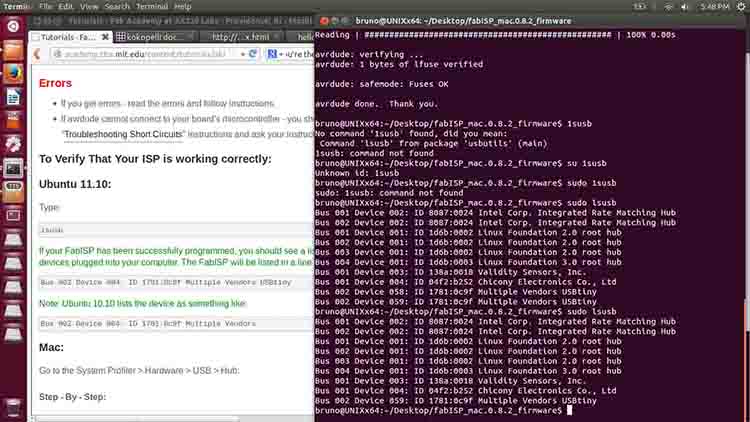Click the 'lsusb' code box under Type
750x422 pixels.
pos(176,230)
